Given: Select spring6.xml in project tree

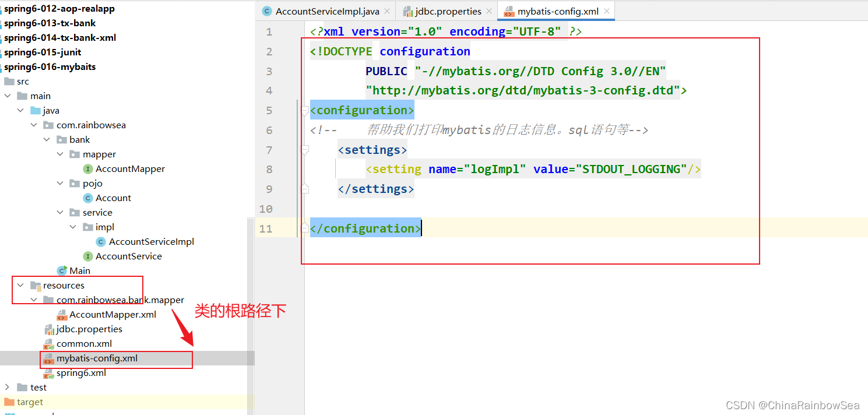Looking at the screenshot, I should pos(82,373).
